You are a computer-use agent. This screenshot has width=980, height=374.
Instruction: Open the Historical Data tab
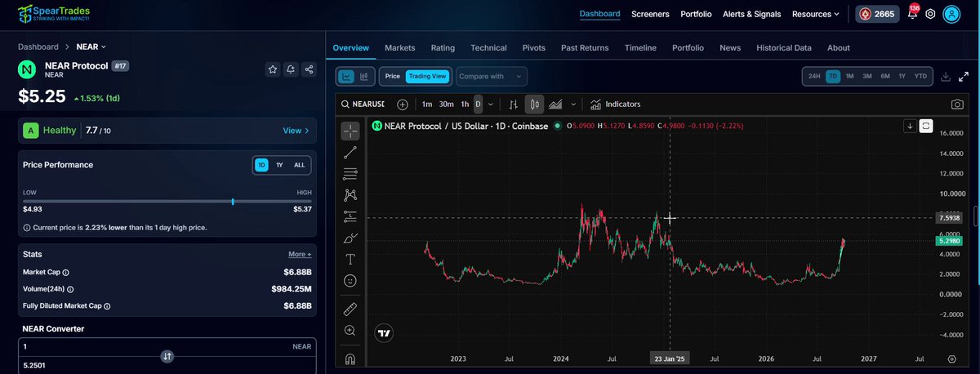(784, 48)
